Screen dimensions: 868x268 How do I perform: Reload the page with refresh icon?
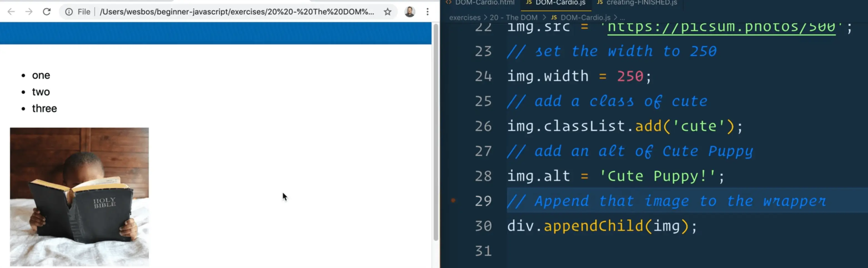(47, 12)
